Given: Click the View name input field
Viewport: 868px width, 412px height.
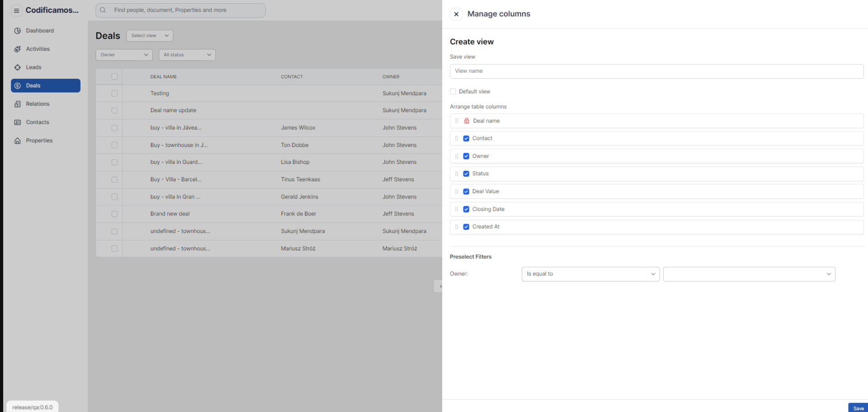Looking at the screenshot, I should pos(656,71).
